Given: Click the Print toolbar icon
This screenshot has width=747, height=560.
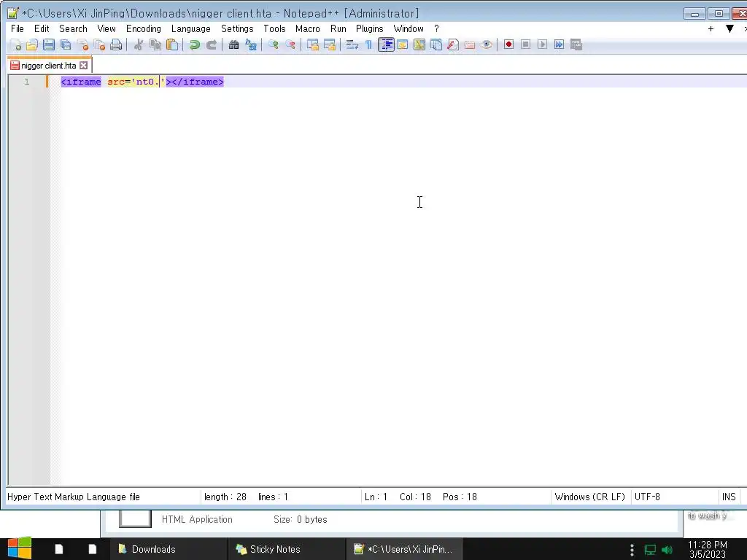Looking at the screenshot, I should 116,44.
